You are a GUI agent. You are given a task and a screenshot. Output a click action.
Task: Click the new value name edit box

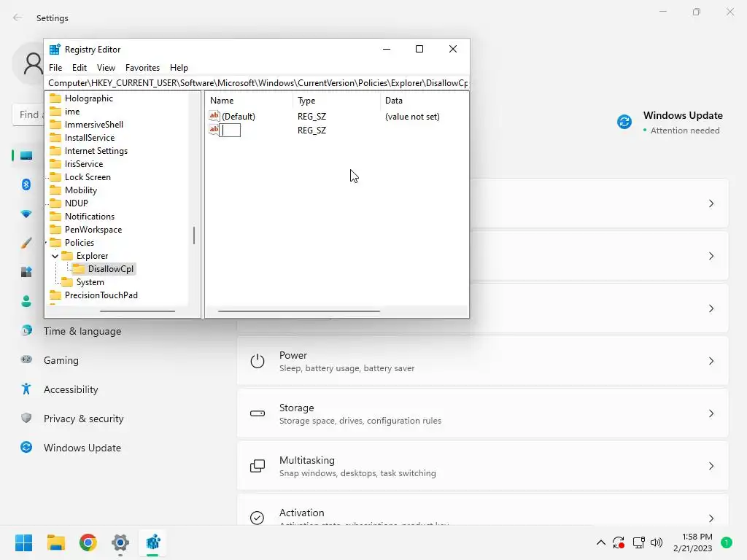click(230, 130)
